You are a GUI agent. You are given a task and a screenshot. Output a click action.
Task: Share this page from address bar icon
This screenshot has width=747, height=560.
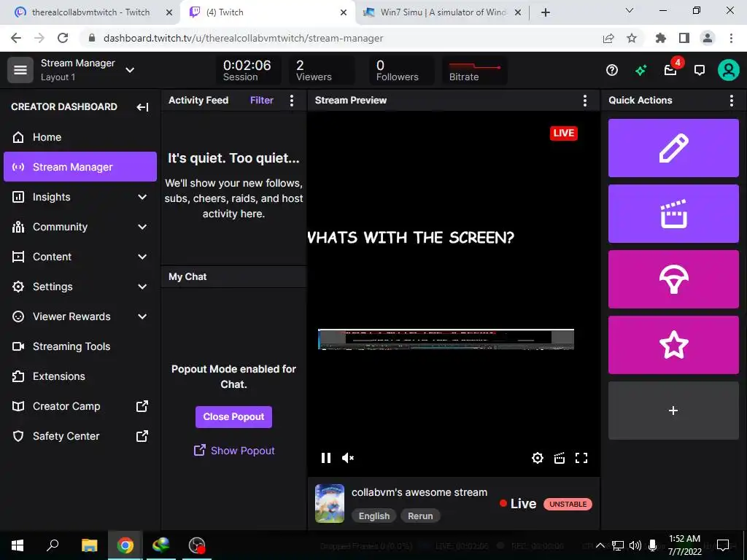click(608, 38)
